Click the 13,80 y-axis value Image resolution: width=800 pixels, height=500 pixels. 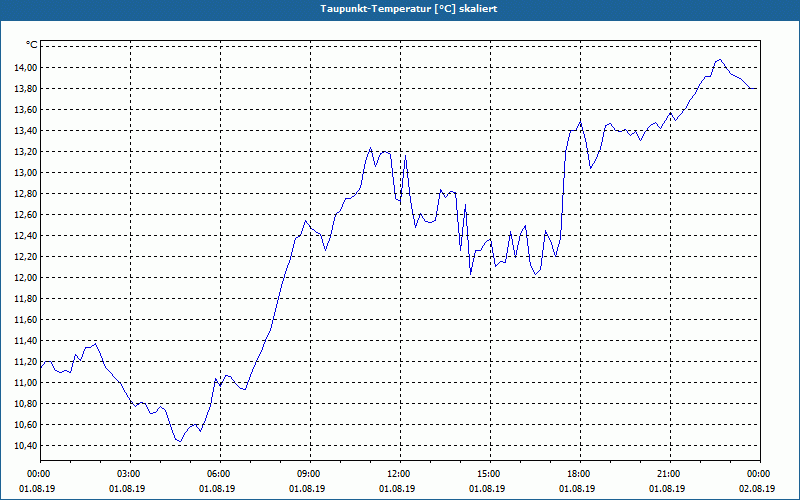coord(27,89)
